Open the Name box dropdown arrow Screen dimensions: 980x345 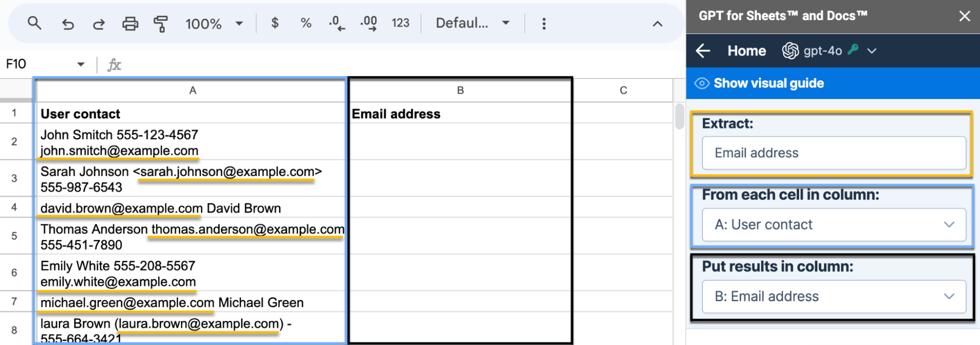[81, 64]
